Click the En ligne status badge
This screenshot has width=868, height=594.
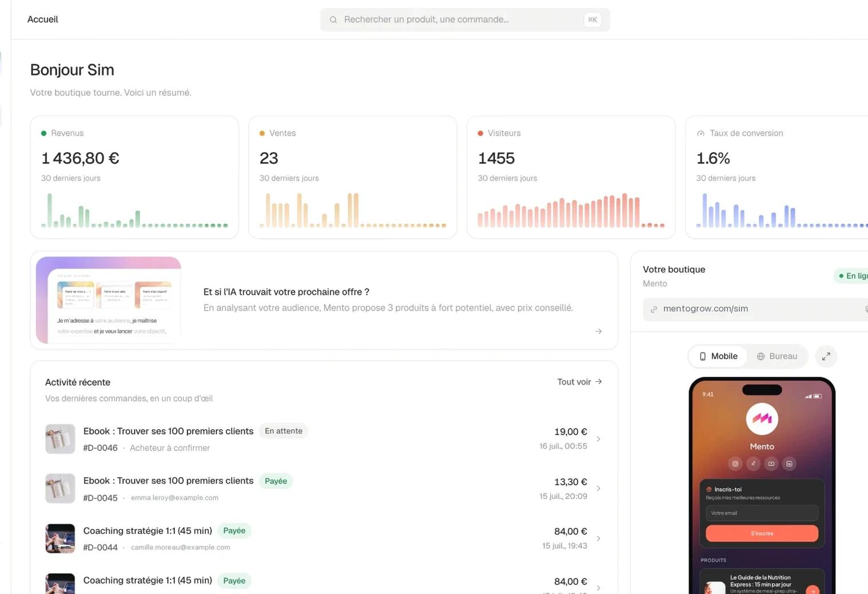(x=852, y=276)
